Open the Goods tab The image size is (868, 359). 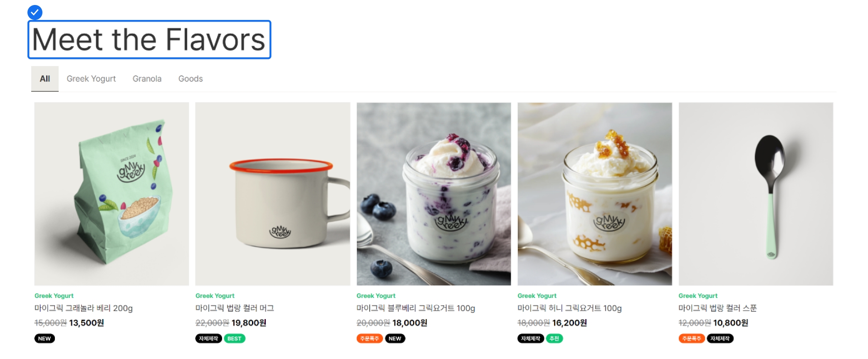pos(190,79)
